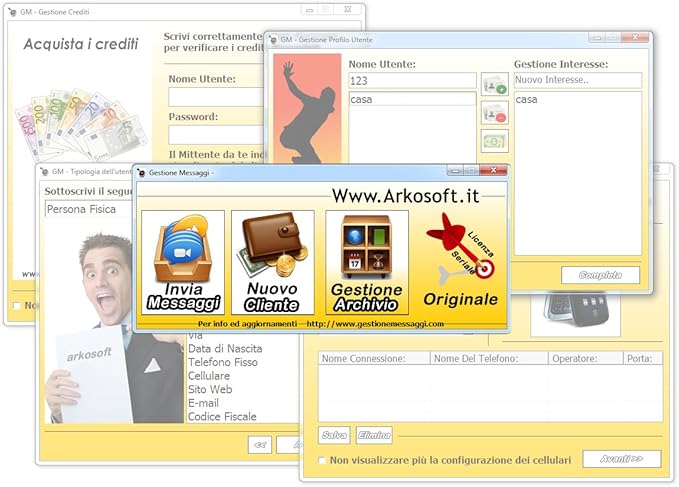Select Cellulare in the list
Screen dimensions: 679x487
click(x=209, y=376)
